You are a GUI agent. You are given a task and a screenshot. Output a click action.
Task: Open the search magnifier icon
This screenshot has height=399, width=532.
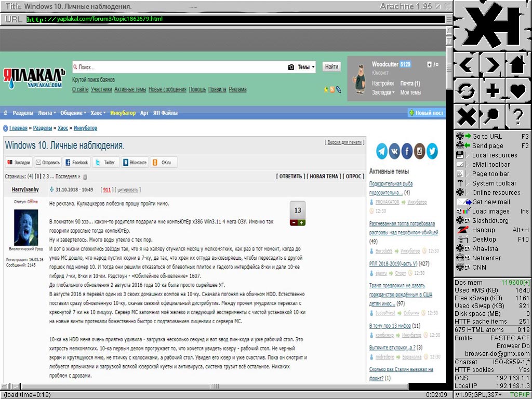tap(492, 116)
